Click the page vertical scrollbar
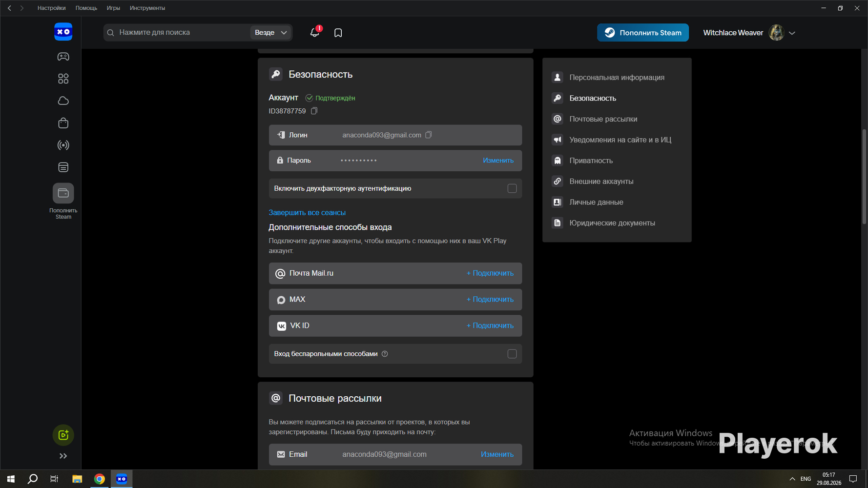Screen dimensions: 868x488 pyautogui.click(x=864, y=176)
